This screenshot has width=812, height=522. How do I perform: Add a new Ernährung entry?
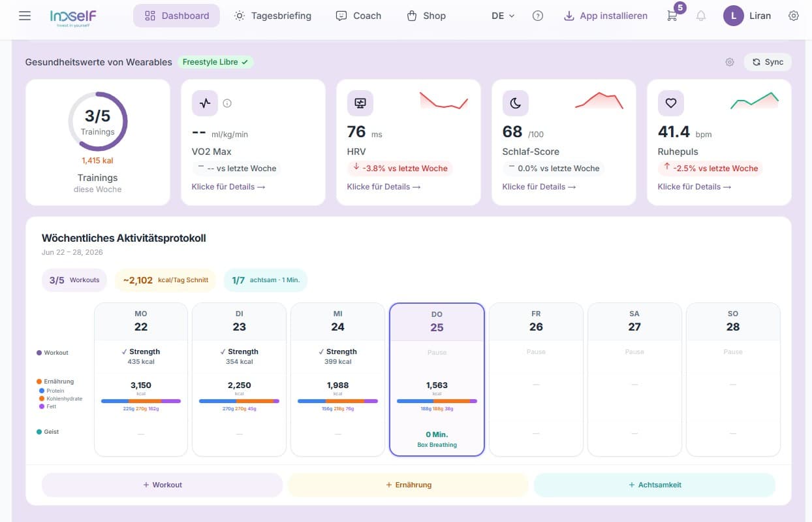click(409, 485)
